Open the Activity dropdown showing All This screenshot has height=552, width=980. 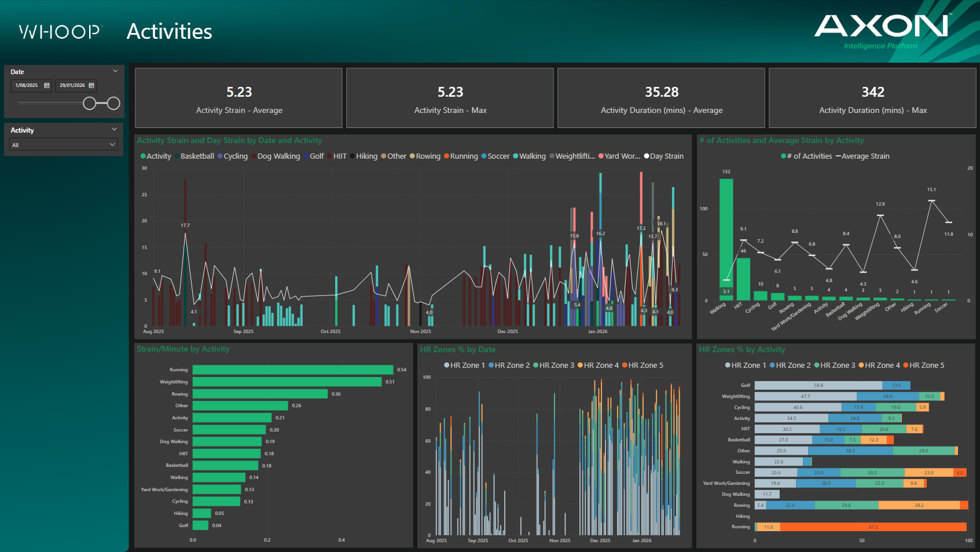(64, 144)
